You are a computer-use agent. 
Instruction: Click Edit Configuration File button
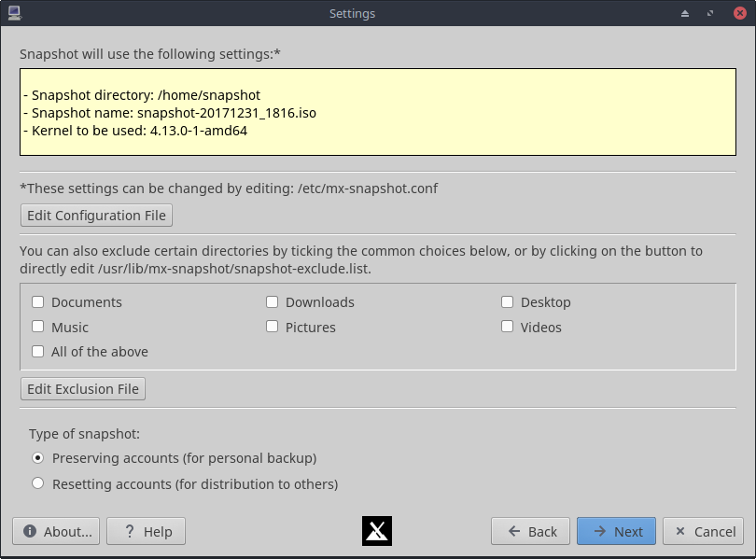(96, 216)
